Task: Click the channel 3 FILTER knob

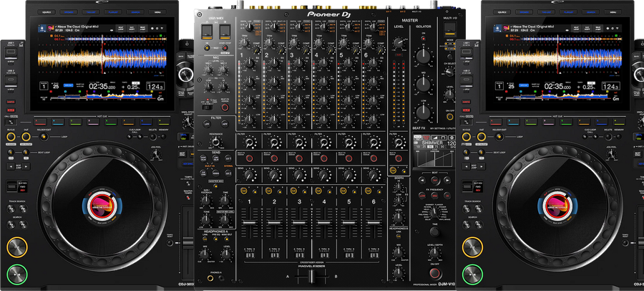Action: [x=298, y=143]
